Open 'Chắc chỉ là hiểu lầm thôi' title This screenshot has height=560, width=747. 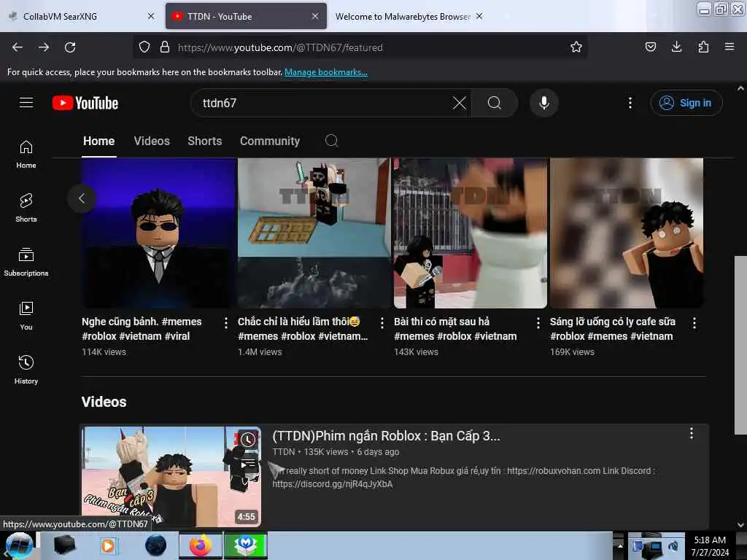(303, 329)
